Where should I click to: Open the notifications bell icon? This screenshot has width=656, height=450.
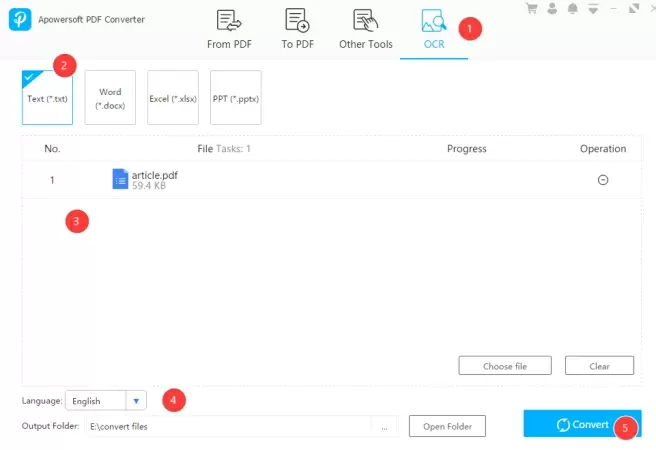coord(573,8)
